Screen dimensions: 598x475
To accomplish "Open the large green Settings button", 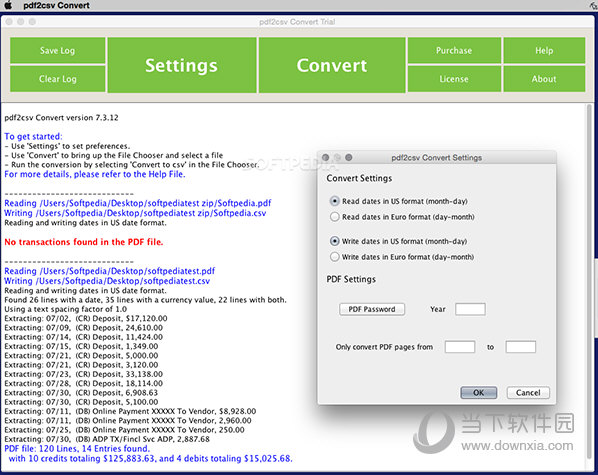I will [x=182, y=65].
